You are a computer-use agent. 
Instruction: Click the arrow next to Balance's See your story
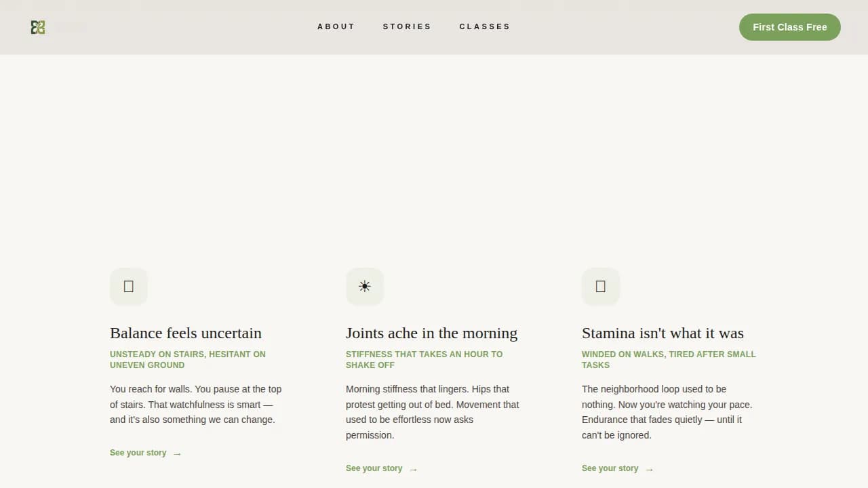pos(177,453)
